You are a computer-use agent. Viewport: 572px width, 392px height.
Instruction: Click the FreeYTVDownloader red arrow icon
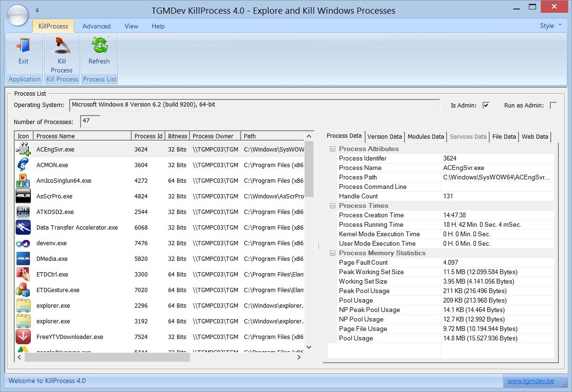(x=22, y=337)
